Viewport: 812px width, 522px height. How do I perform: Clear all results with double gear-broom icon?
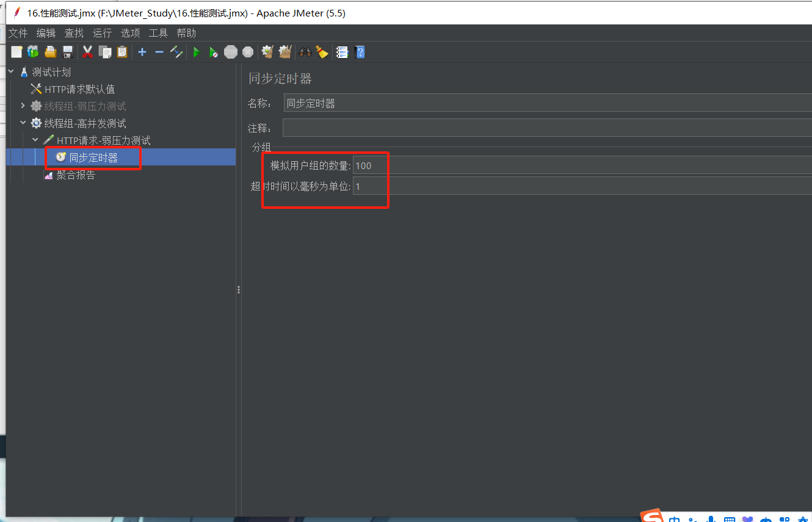(x=285, y=53)
